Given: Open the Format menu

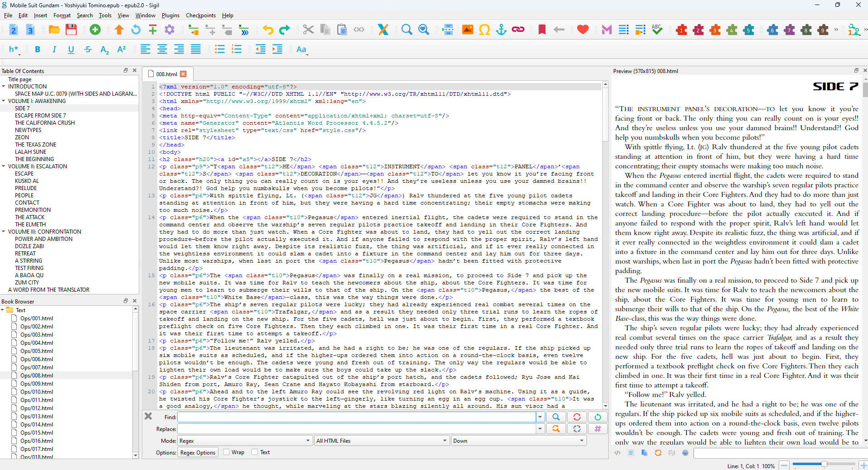Looking at the screenshot, I should (62, 15).
